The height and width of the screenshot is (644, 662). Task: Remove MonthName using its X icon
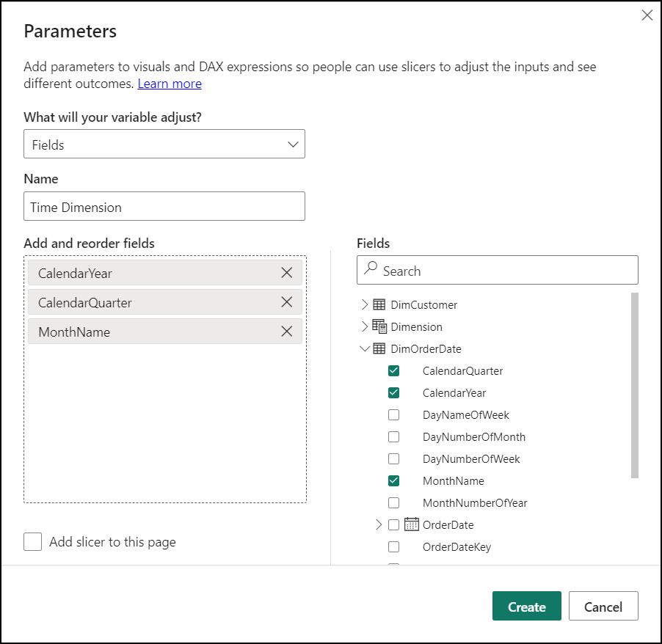click(286, 331)
